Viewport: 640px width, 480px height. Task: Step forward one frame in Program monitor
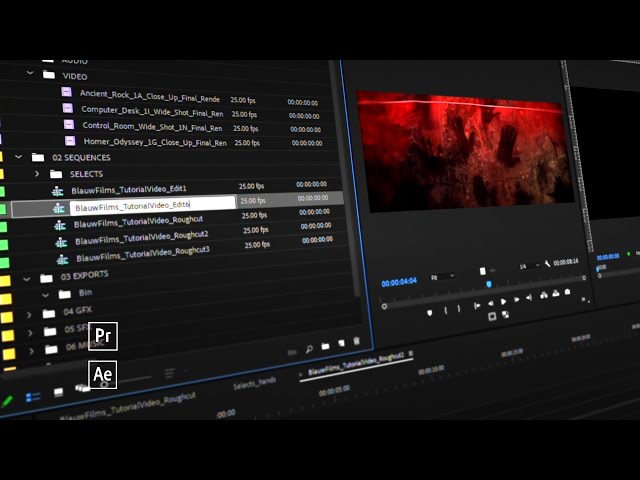pos(516,300)
